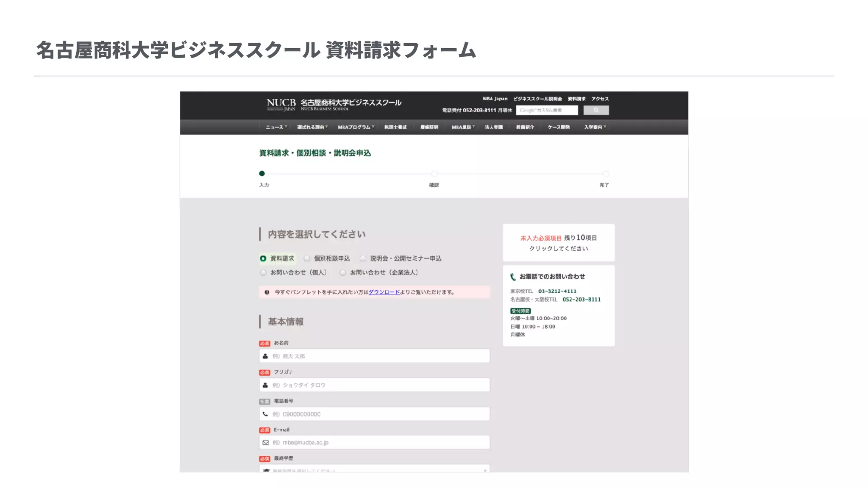This screenshot has height=488, width=868.
Task: Choose 説明会・公開セミナー申込 radio option
Action: click(363, 258)
